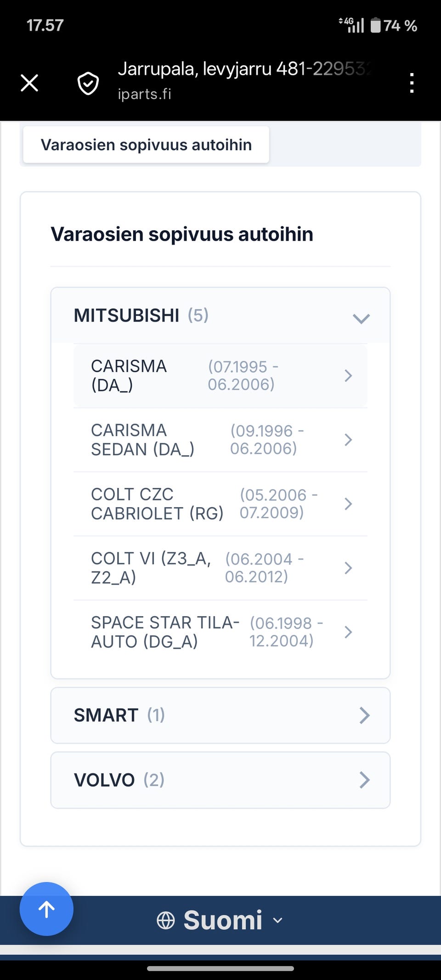This screenshot has width=441, height=980.
Task: Tap the arrow next to CARISMA SEDAN (DA_)
Action: point(348,440)
